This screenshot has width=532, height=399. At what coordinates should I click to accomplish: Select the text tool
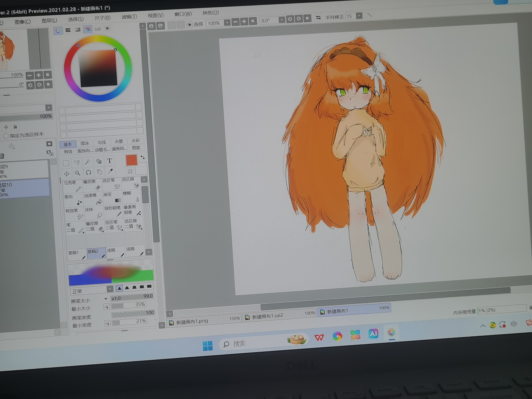coord(109,161)
